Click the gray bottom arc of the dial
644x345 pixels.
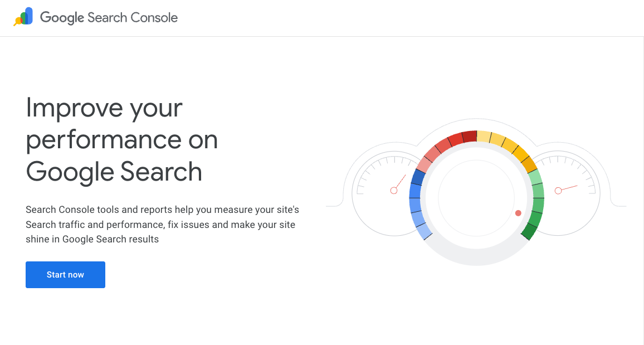coord(476,257)
